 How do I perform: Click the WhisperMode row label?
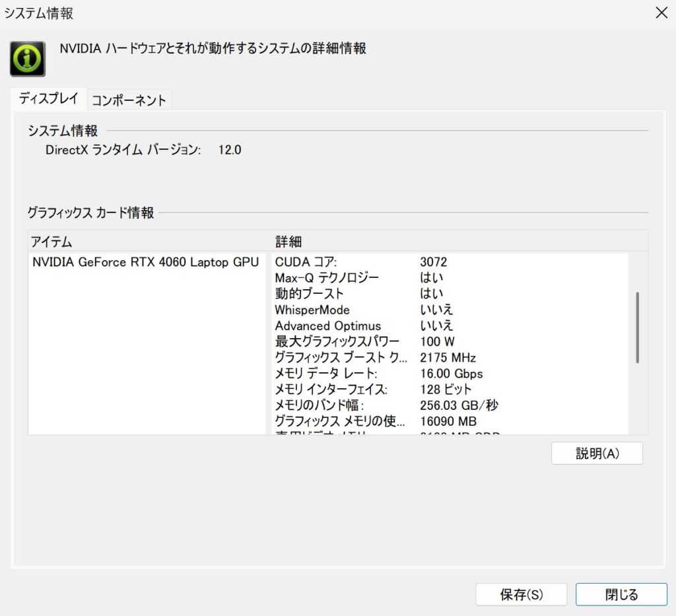point(312,310)
